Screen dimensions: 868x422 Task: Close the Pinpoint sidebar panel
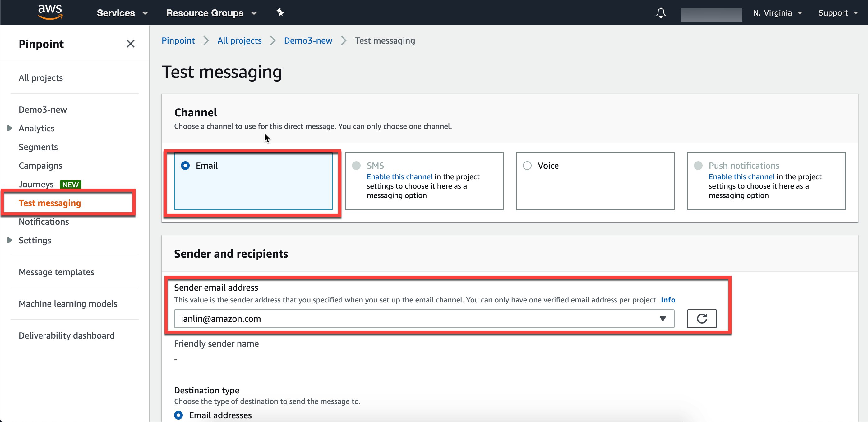click(130, 44)
